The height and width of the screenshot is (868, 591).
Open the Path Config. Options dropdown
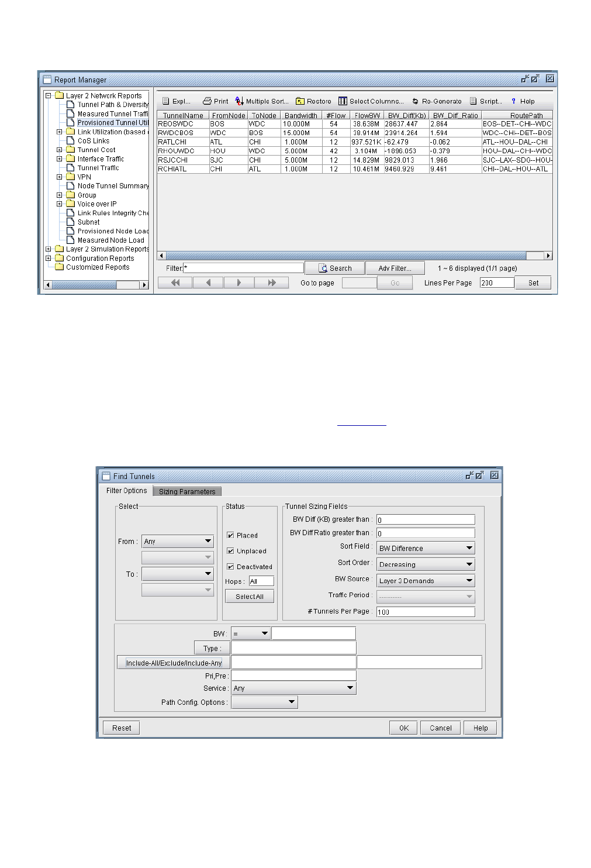click(x=265, y=702)
